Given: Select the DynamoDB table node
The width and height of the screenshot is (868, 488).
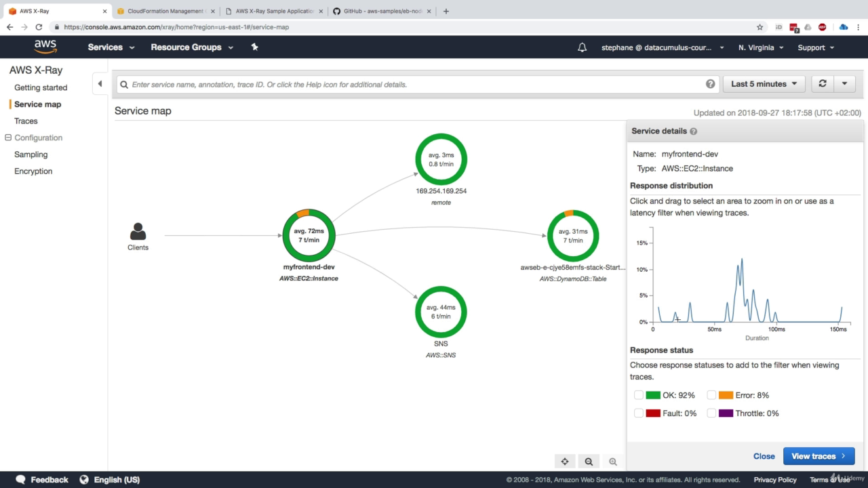Looking at the screenshot, I should tap(573, 235).
